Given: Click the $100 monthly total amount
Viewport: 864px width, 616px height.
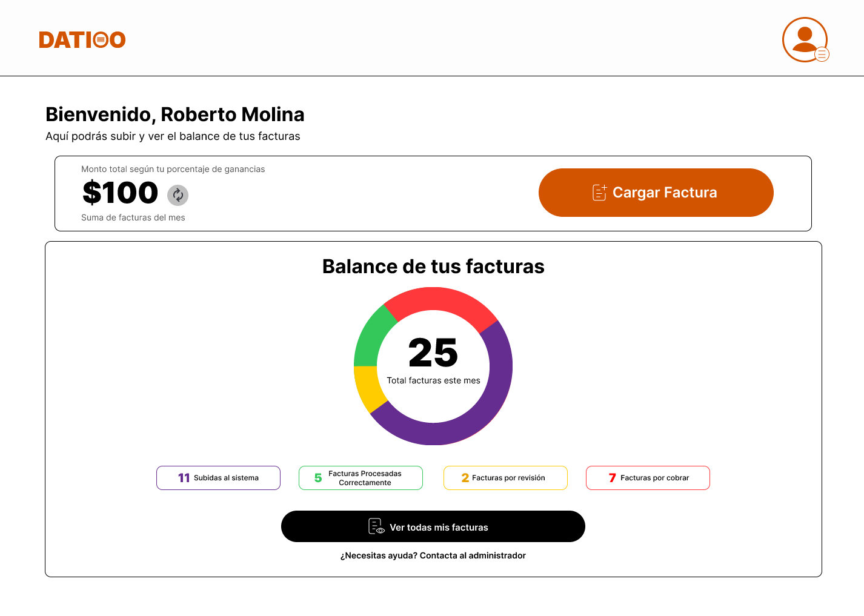Looking at the screenshot, I should click(119, 193).
